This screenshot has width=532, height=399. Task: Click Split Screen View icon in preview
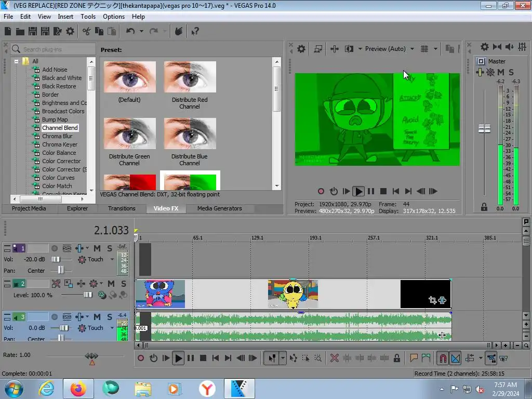[x=349, y=49]
